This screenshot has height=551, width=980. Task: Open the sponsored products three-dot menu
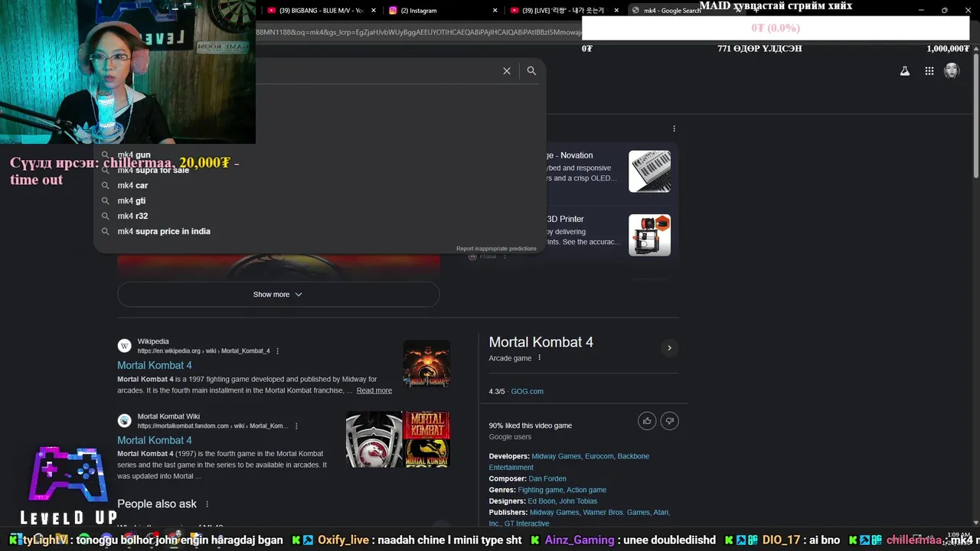pyautogui.click(x=674, y=129)
